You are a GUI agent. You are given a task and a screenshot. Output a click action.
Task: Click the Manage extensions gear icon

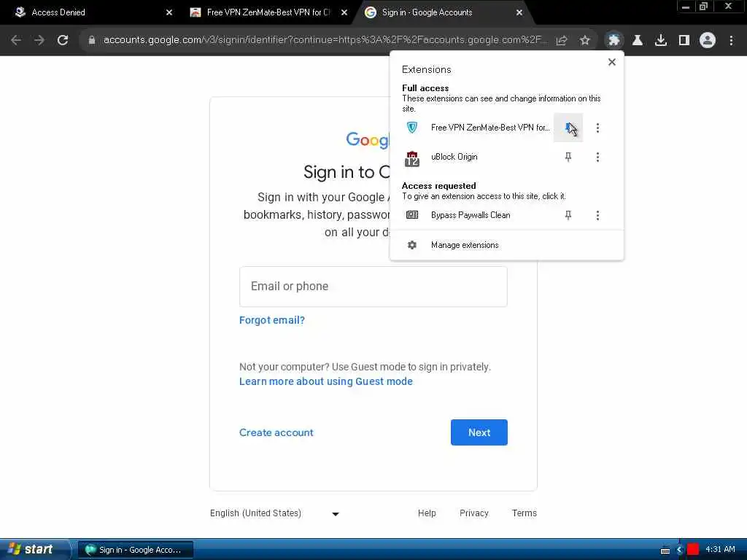point(412,245)
